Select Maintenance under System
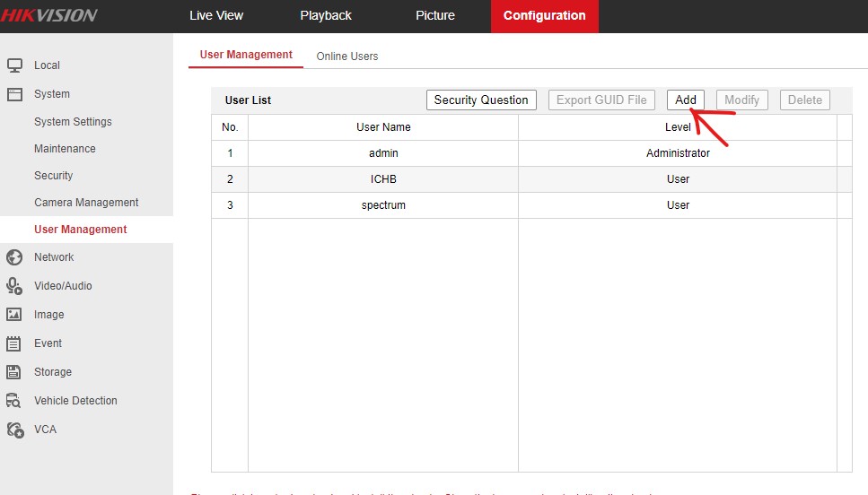 coord(65,149)
